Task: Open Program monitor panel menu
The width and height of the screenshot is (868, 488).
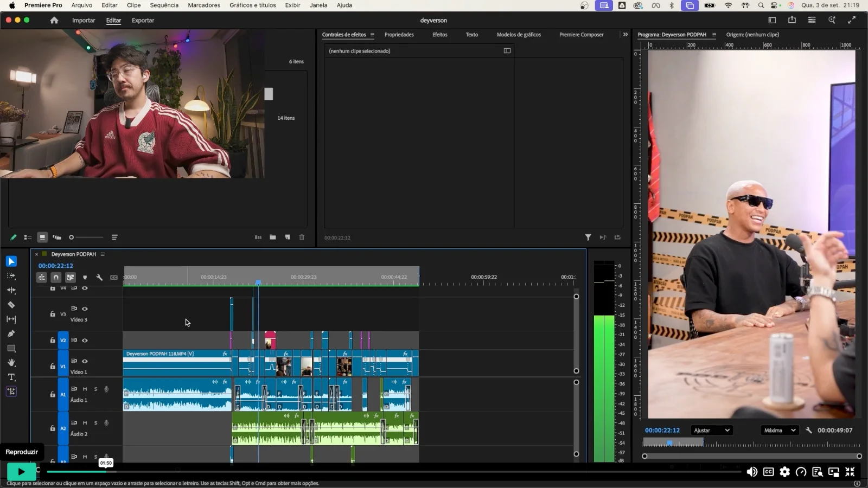Action: coord(714,34)
